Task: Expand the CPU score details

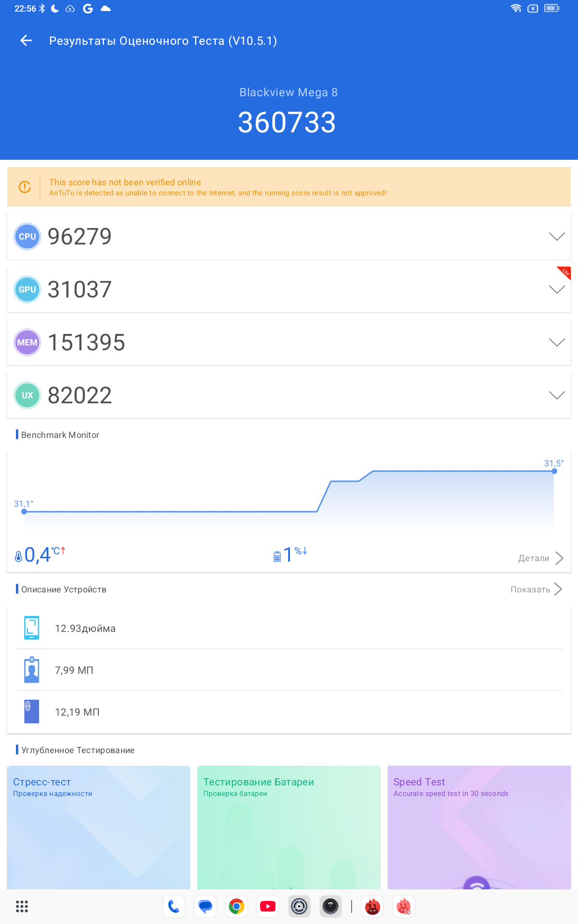Action: 557,236
